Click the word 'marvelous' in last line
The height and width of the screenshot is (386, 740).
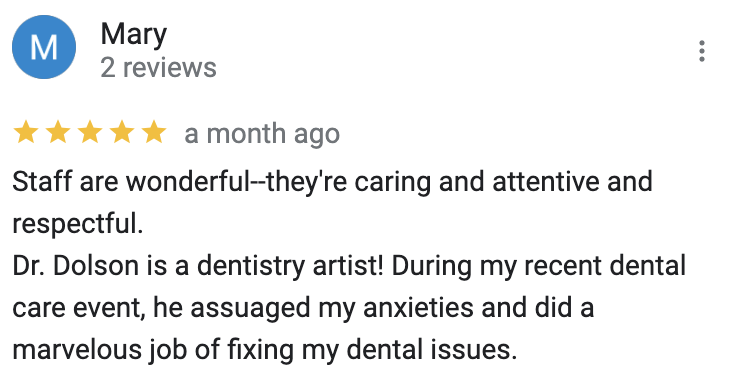(77, 351)
